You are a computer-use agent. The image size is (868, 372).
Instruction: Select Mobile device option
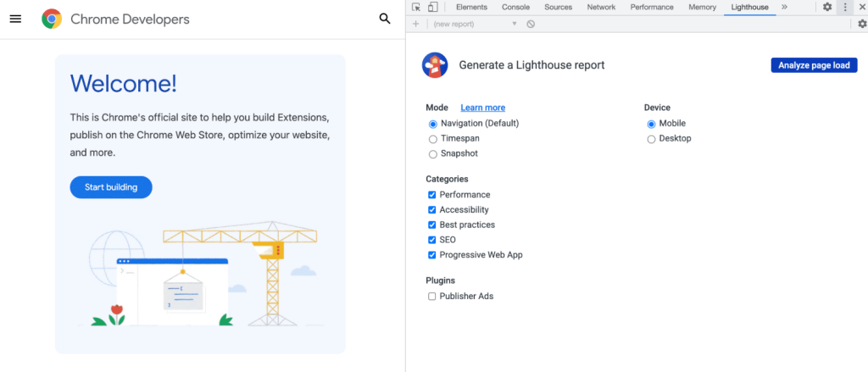[651, 124]
